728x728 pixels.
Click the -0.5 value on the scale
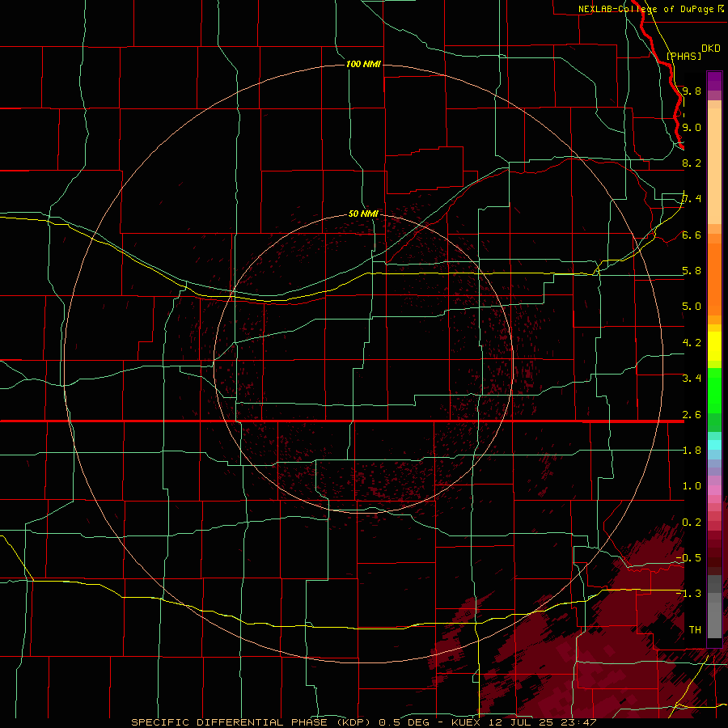point(688,558)
